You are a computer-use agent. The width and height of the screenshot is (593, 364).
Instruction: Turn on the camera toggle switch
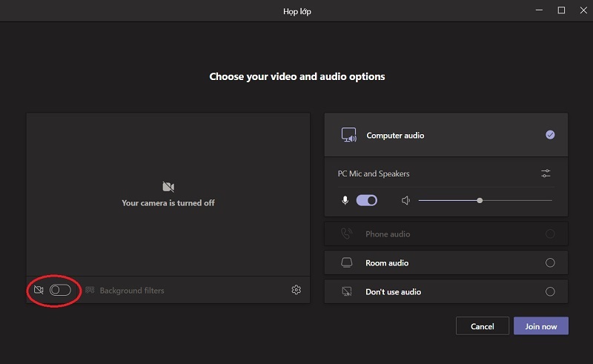pyautogui.click(x=60, y=290)
